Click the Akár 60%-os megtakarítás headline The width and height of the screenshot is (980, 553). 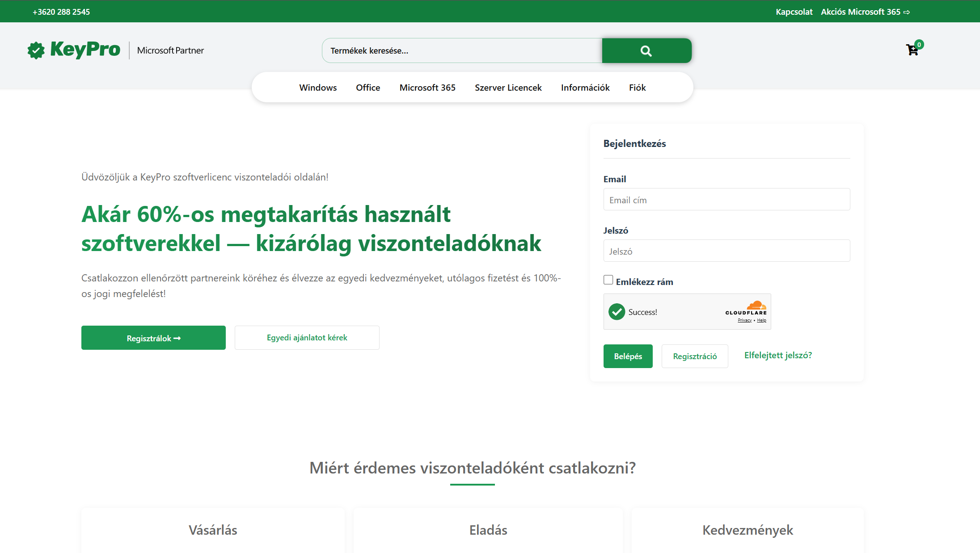(x=311, y=229)
